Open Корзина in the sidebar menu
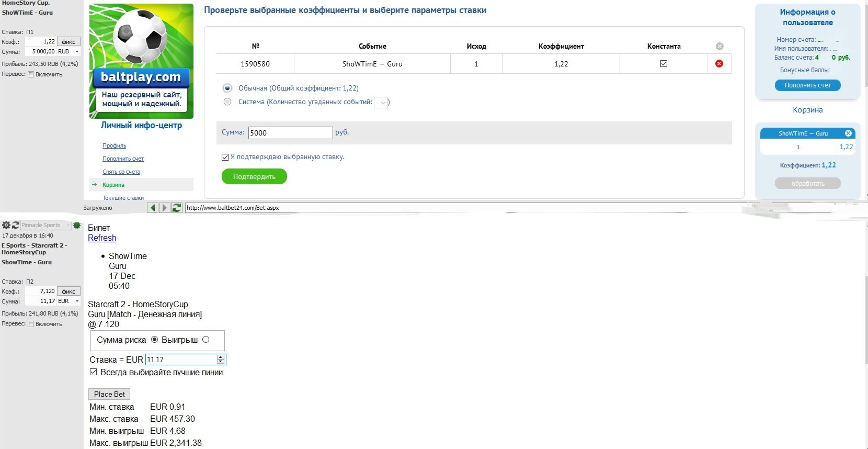Screen dimensions: 868x449 click(113, 185)
